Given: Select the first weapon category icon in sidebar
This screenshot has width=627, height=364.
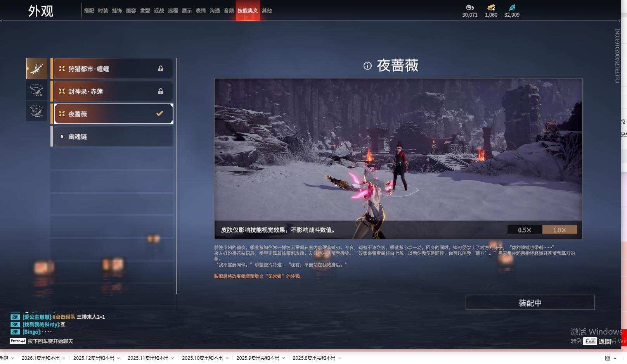Looking at the screenshot, I should (x=36, y=68).
